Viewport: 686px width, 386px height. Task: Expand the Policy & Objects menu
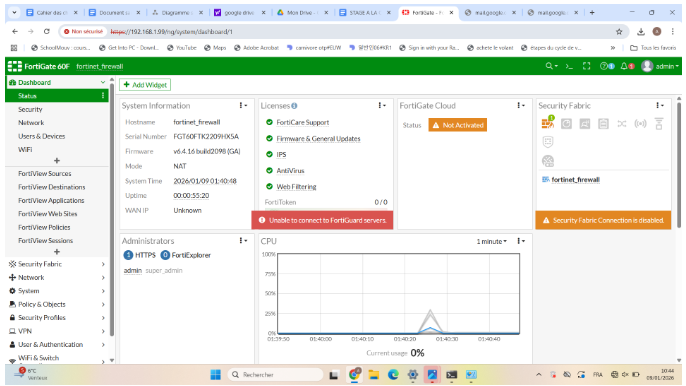57,305
